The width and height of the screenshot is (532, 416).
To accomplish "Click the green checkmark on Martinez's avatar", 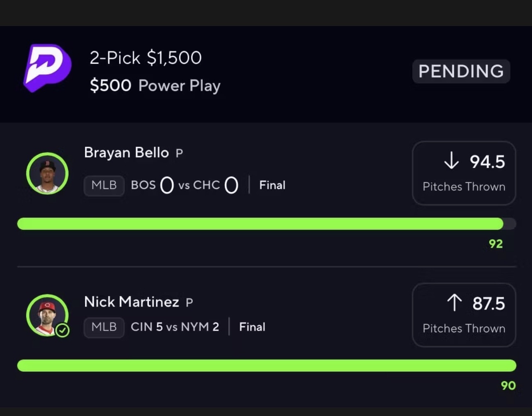I will pyautogui.click(x=63, y=330).
